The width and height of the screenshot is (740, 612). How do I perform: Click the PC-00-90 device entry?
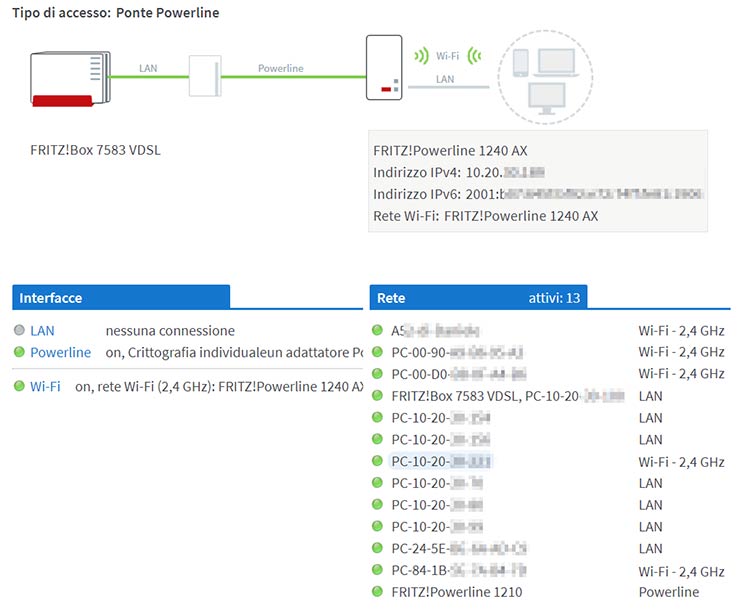tap(458, 352)
